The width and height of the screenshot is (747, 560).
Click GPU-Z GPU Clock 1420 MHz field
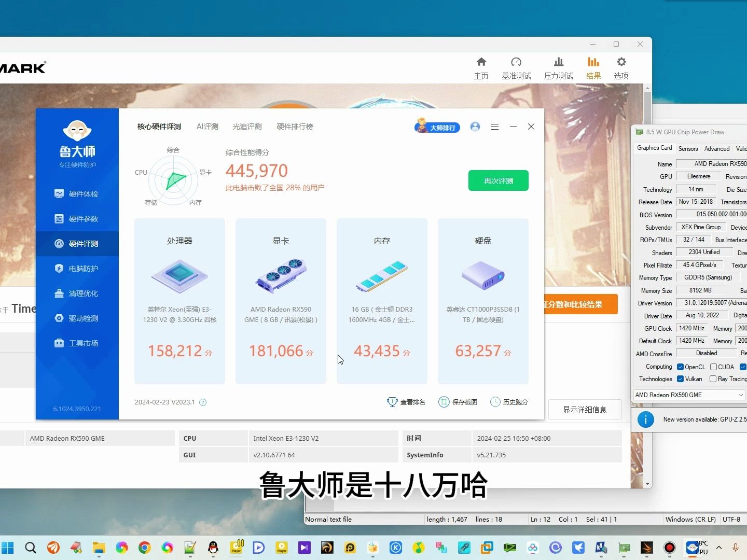(x=692, y=328)
